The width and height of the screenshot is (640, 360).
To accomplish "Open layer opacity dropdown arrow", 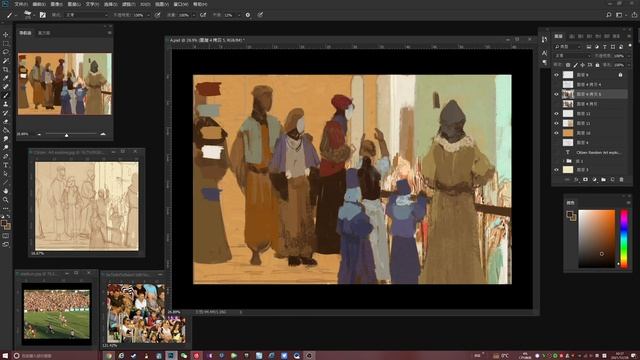I will (628, 56).
